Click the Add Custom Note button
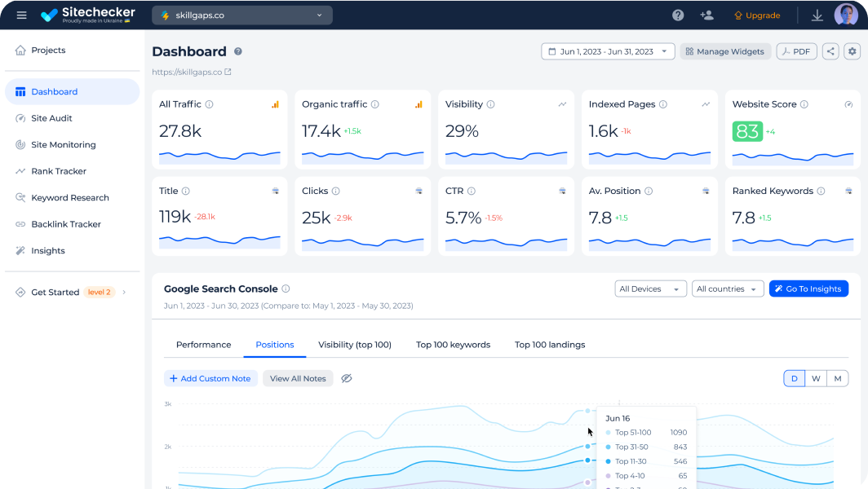Screen dimensions: 868x489 (210, 378)
